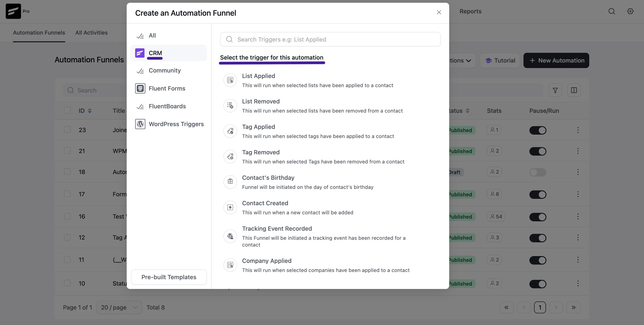The width and height of the screenshot is (644, 325).
Task: Click the List Removed trigger icon
Action: point(230,106)
